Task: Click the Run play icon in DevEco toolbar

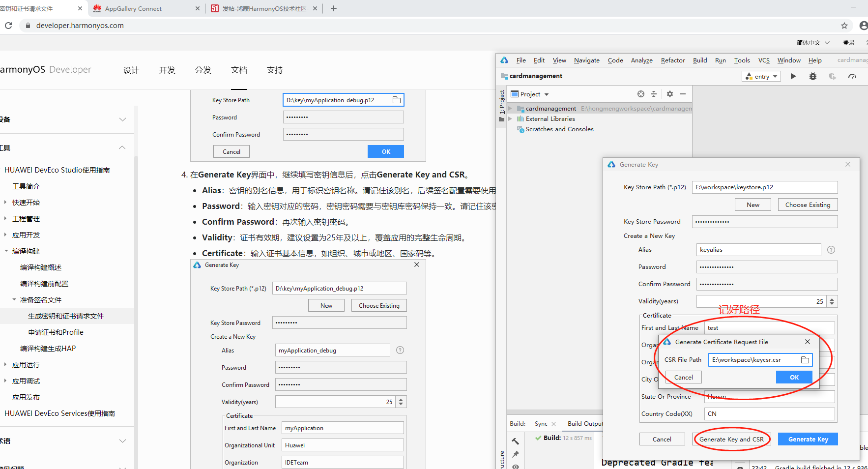Action: [793, 76]
